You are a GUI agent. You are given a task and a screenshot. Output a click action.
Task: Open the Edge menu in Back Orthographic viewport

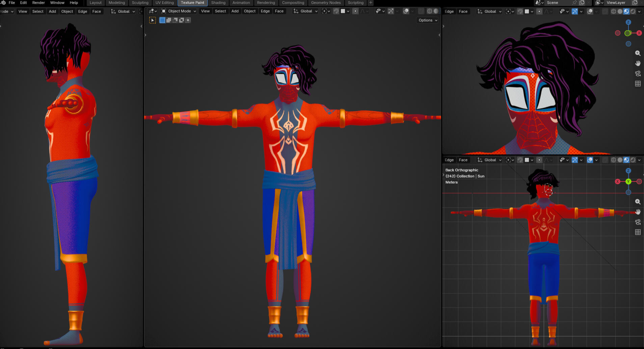coord(449,160)
